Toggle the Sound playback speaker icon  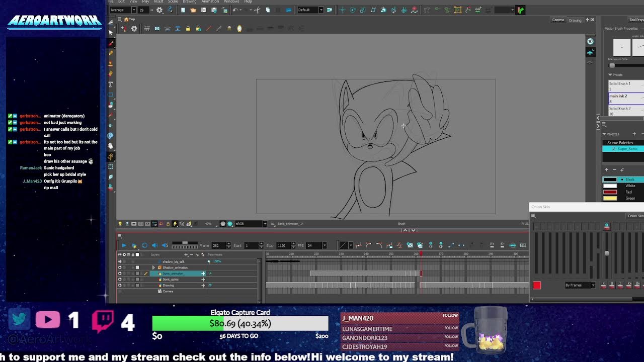point(154,245)
